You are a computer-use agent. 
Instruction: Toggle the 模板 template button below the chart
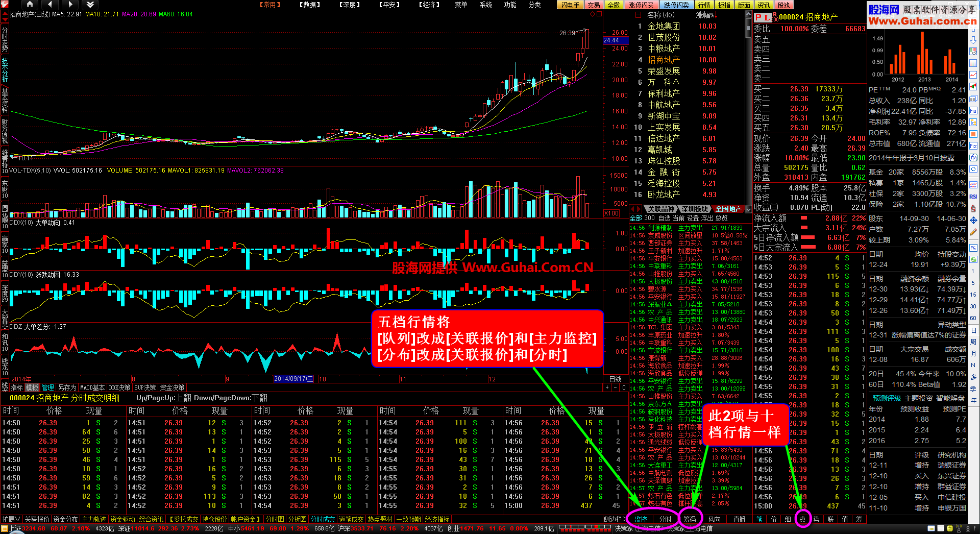tap(32, 387)
